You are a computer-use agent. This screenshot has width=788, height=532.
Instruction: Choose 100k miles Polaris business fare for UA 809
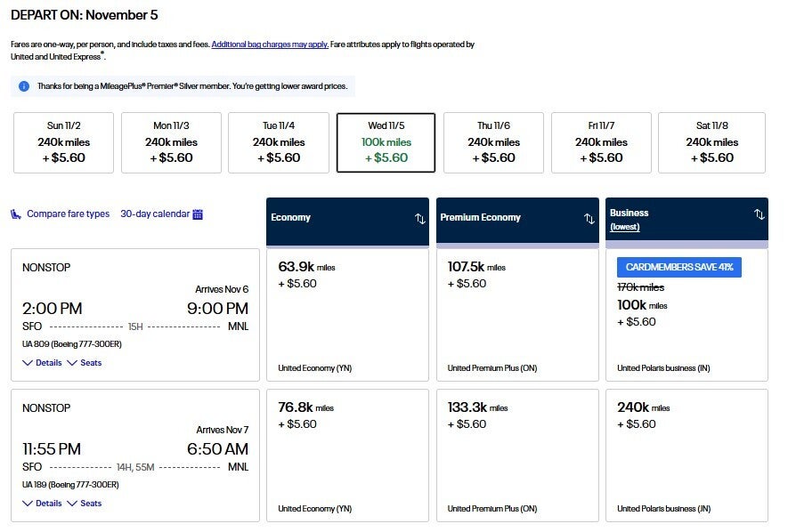tap(687, 315)
